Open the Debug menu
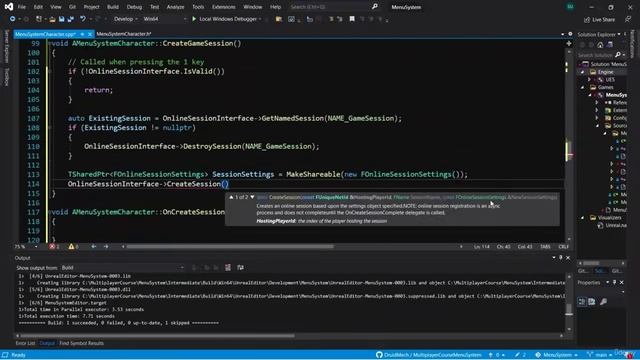 tap(134, 7)
